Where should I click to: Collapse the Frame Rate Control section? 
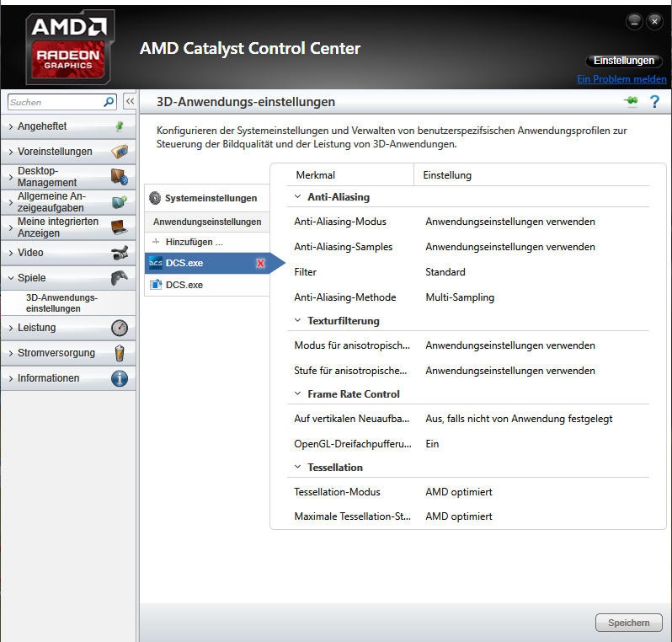pos(297,393)
